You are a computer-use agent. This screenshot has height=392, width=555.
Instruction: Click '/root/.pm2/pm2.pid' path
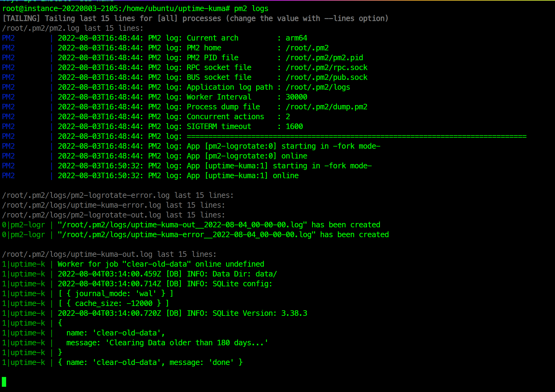coord(324,58)
